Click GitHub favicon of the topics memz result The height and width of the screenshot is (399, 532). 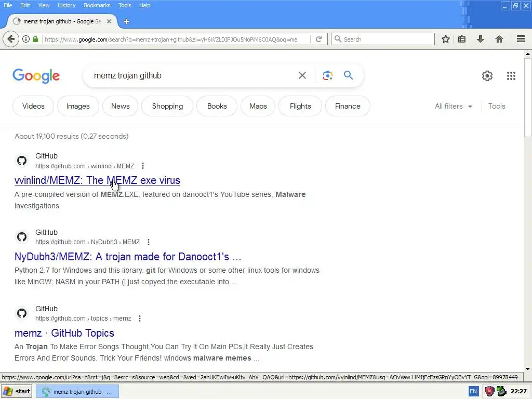(22, 313)
